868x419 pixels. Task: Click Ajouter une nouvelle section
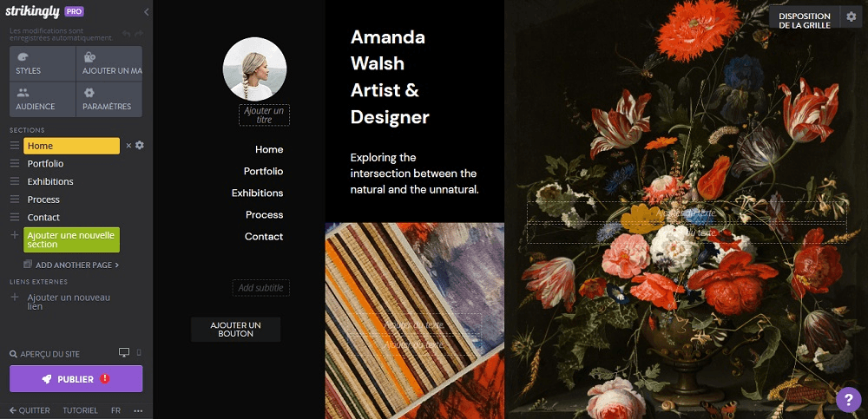click(x=71, y=239)
